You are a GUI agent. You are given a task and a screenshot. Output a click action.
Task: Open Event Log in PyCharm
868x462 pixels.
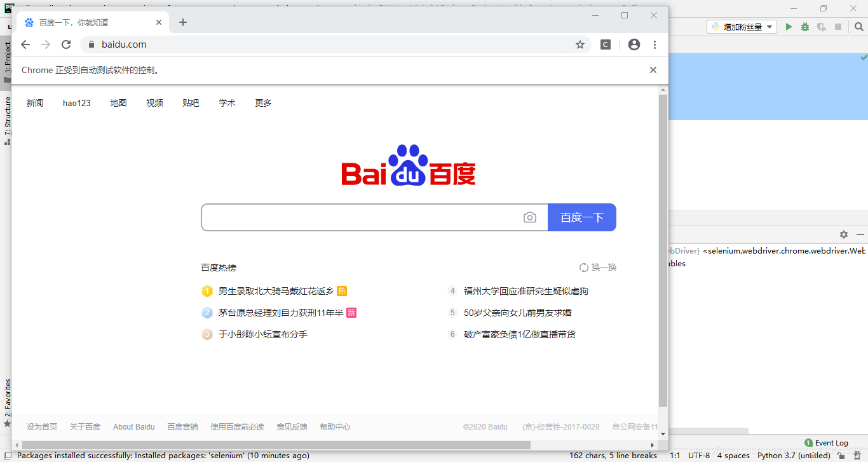point(826,443)
